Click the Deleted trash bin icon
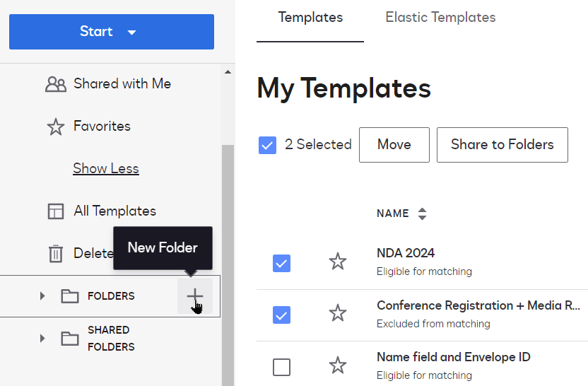 (55, 253)
